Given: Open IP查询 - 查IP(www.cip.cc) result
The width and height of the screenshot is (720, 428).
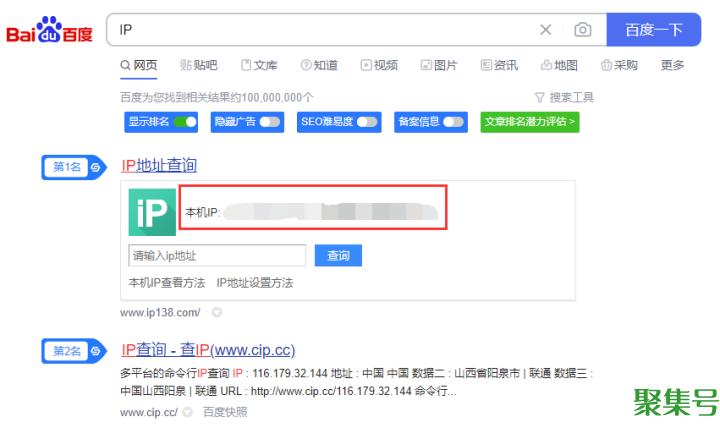Looking at the screenshot, I should [x=208, y=350].
